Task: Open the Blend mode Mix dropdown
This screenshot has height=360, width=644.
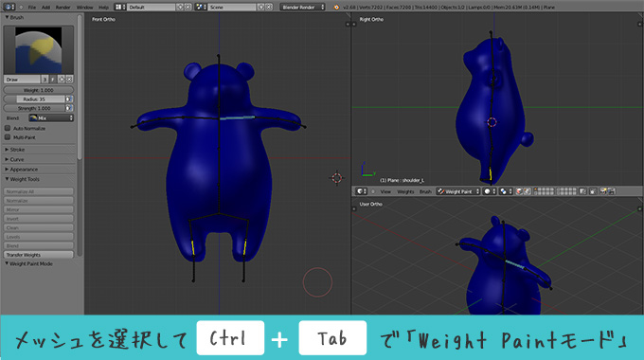Action: pyautogui.click(x=51, y=117)
